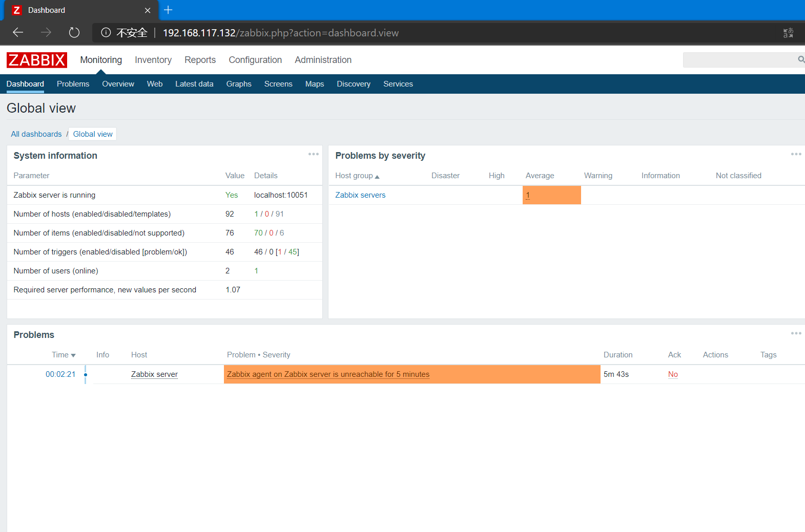Close the Dashboard browser tab
Screen dimensions: 805x532
tap(148, 10)
